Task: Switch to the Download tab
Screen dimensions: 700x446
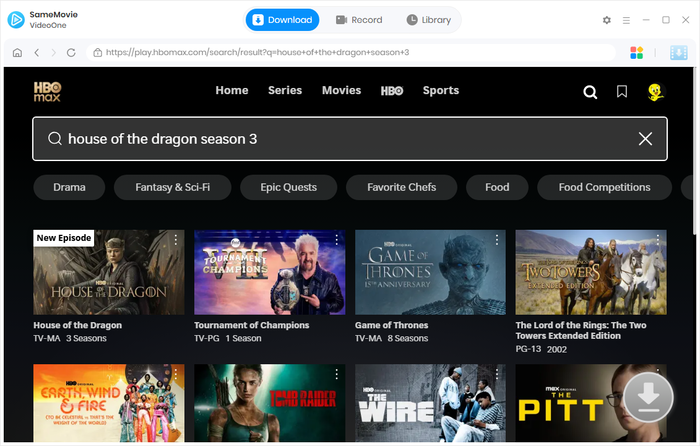Action: click(282, 20)
